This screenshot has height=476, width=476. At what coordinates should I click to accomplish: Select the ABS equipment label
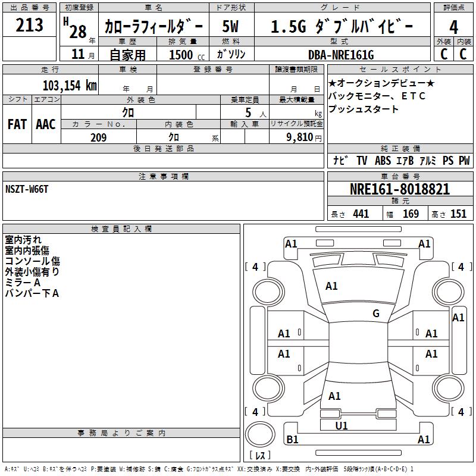click(383, 161)
